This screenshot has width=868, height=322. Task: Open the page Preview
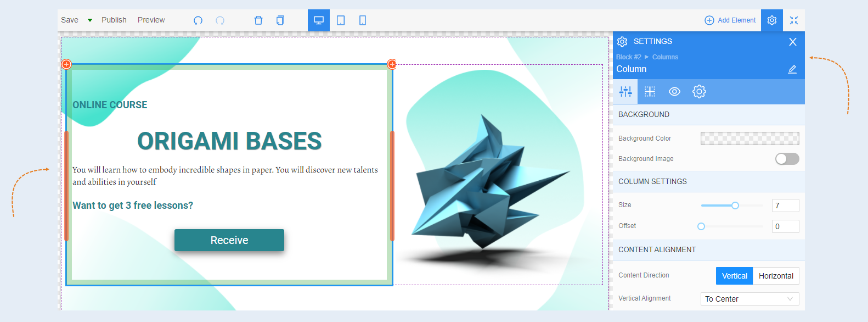(151, 20)
